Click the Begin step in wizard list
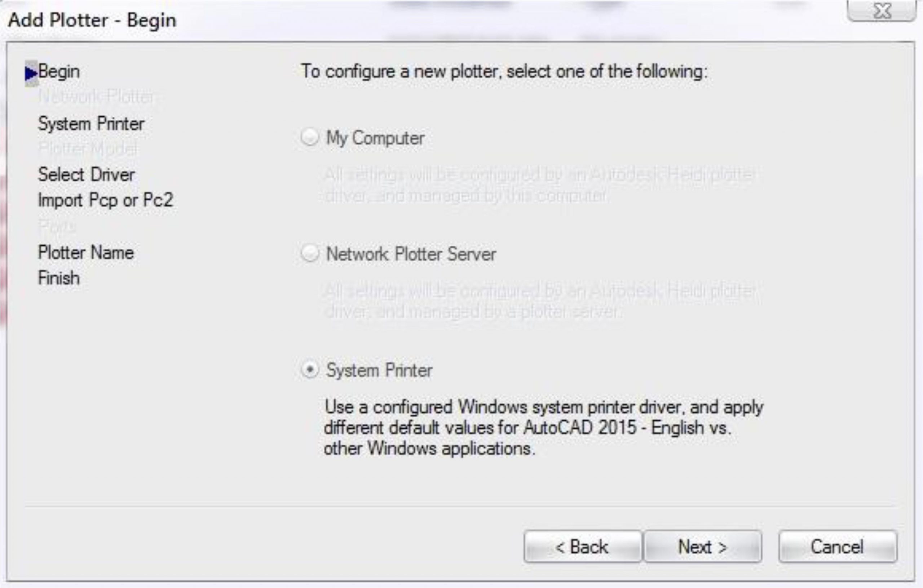This screenshot has width=923, height=588. (59, 72)
